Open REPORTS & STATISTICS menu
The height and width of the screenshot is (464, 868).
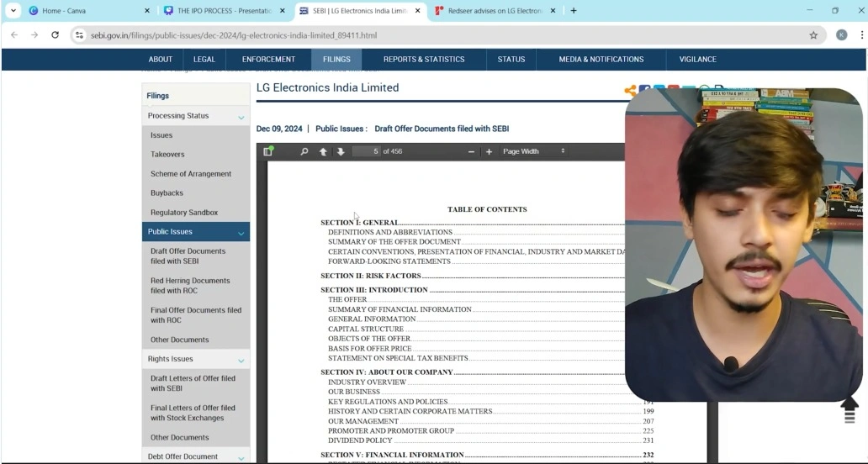[424, 59]
